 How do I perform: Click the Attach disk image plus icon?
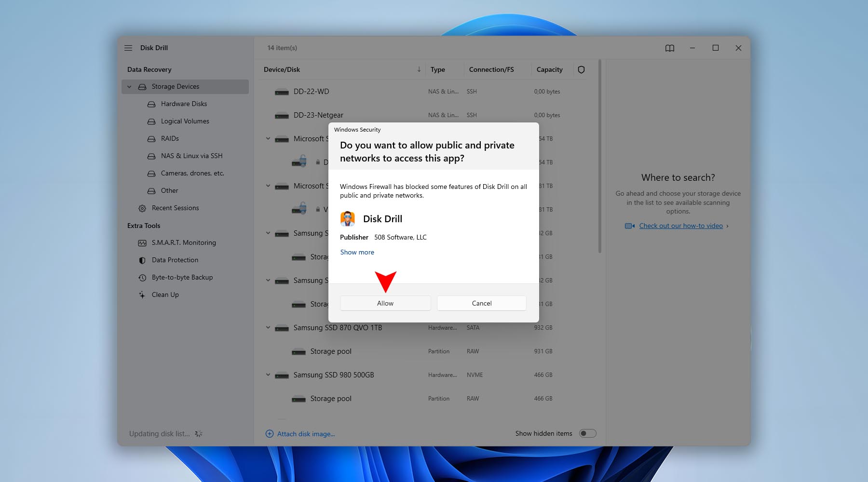click(270, 434)
